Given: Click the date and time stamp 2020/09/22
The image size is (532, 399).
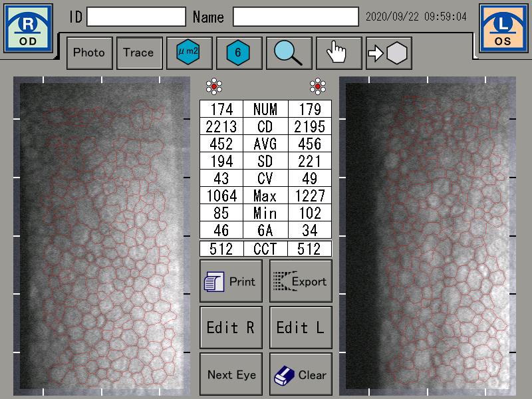Looking at the screenshot, I should click(x=416, y=17).
